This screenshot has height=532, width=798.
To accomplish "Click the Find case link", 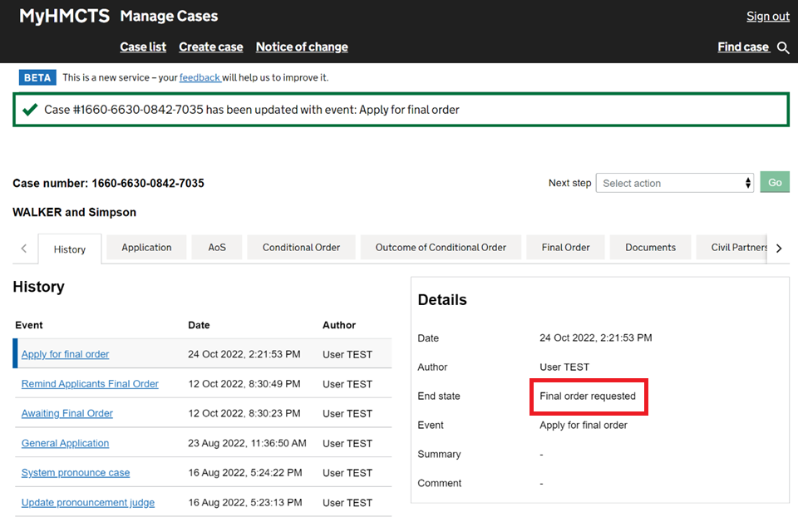I will [x=743, y=47].
